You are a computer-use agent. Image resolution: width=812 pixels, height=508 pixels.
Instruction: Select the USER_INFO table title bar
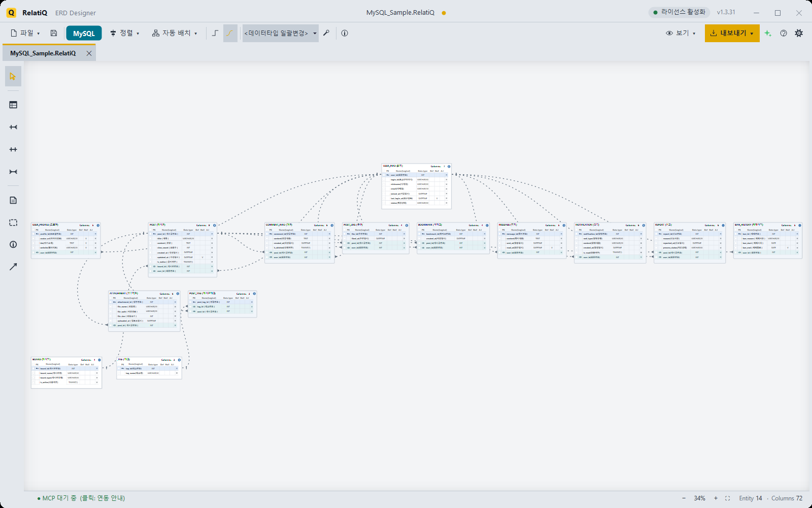click(x=416, y=166)
